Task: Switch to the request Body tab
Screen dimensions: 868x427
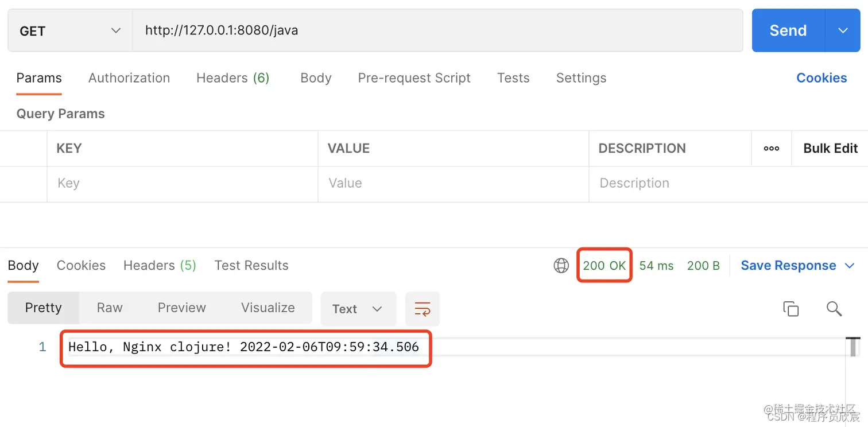Action: coord(316,78)
